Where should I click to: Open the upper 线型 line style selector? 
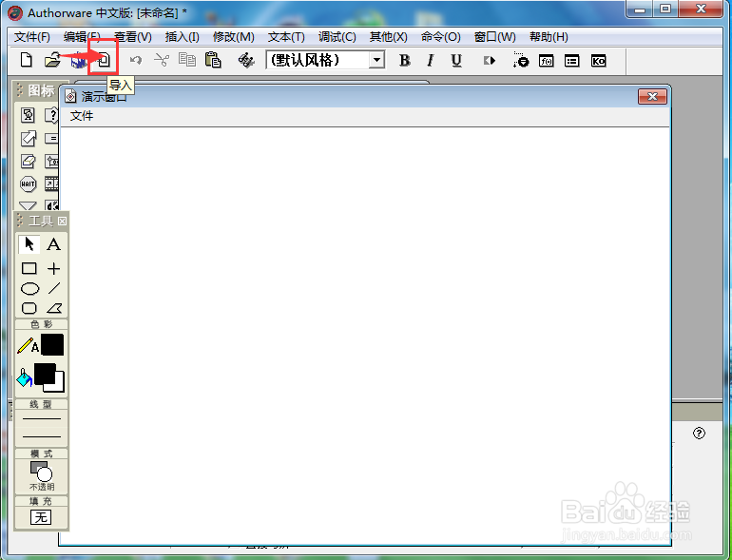pos(42,418)
